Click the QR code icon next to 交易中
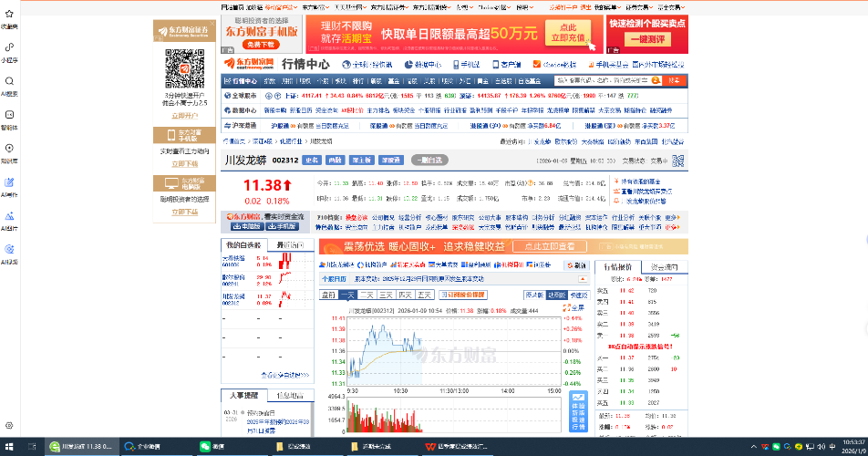868x456 pixels. (678, 161)
